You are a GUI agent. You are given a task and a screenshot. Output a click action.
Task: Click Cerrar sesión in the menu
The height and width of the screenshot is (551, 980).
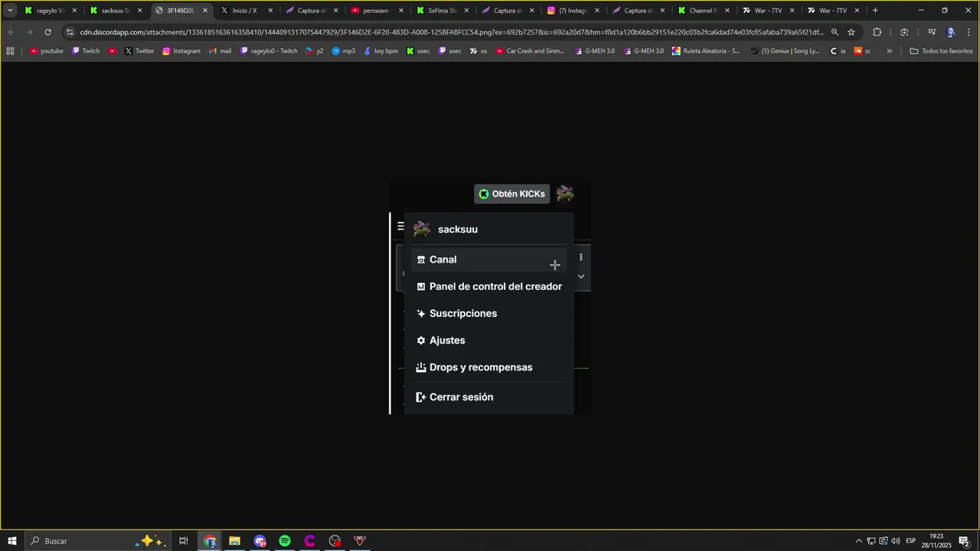pos(488,397)
